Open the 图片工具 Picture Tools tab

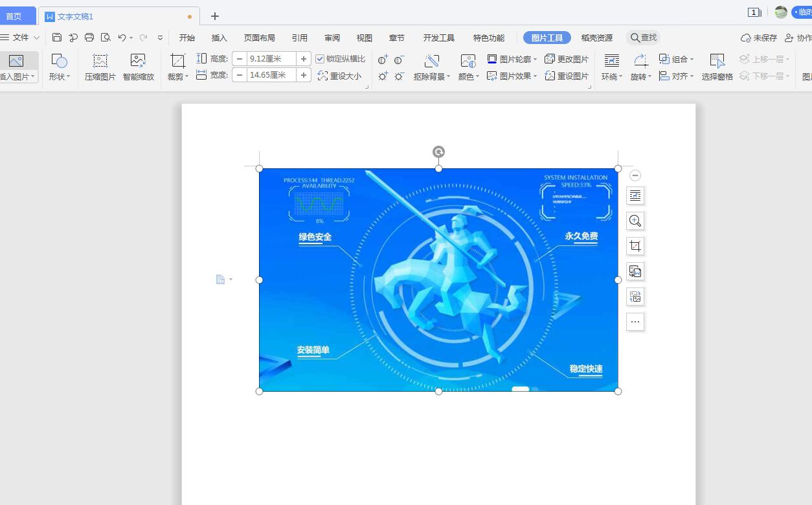click(x=546, y=38)
